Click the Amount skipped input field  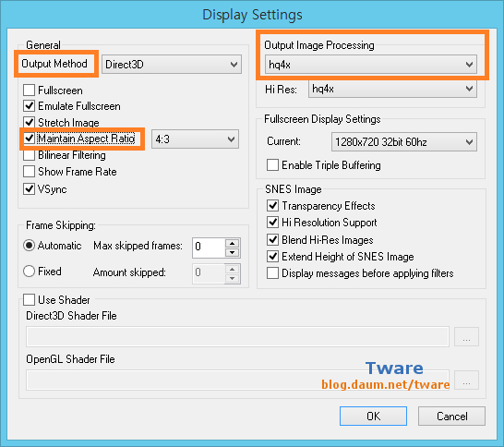point(209,273)
